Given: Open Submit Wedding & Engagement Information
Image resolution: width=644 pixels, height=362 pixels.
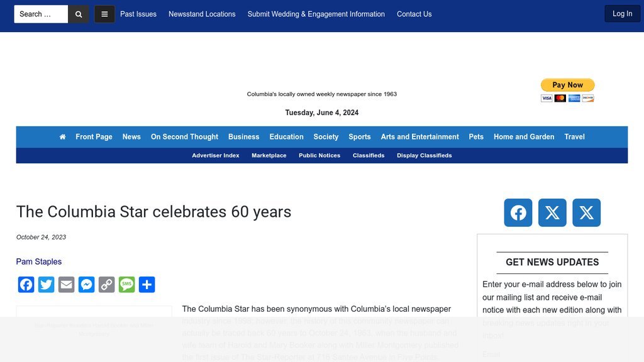Looking at the screenshot, I should pyautogui.click(x=316, y=14).
